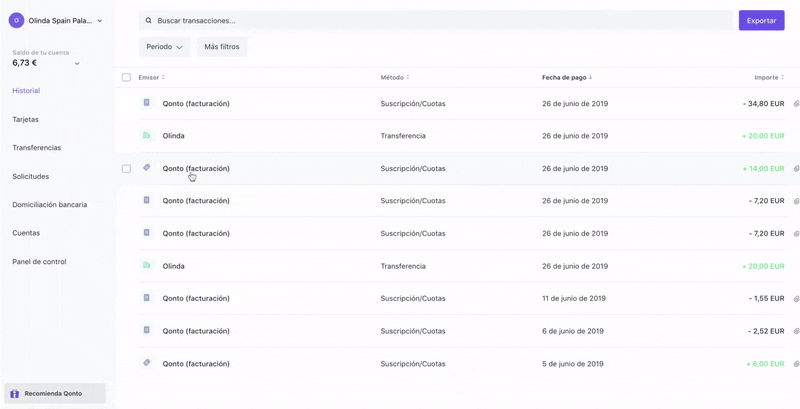Click Qonto (facturación) in the 11 de junio row
The height and width of the screenshot is (409, 800).
(x=196, y=298)
